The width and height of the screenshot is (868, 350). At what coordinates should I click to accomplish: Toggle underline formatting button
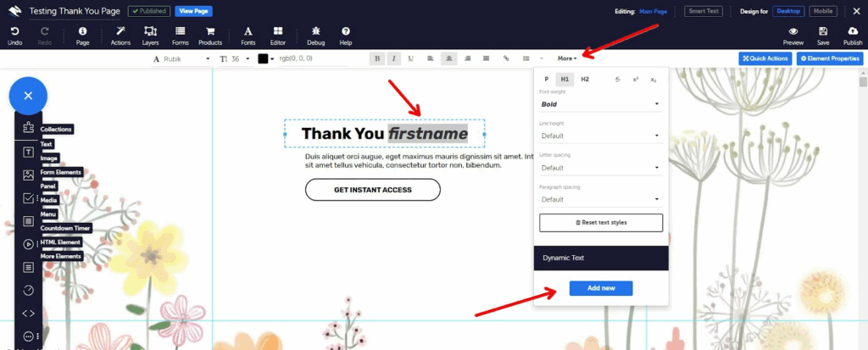[x=410, y=58]
